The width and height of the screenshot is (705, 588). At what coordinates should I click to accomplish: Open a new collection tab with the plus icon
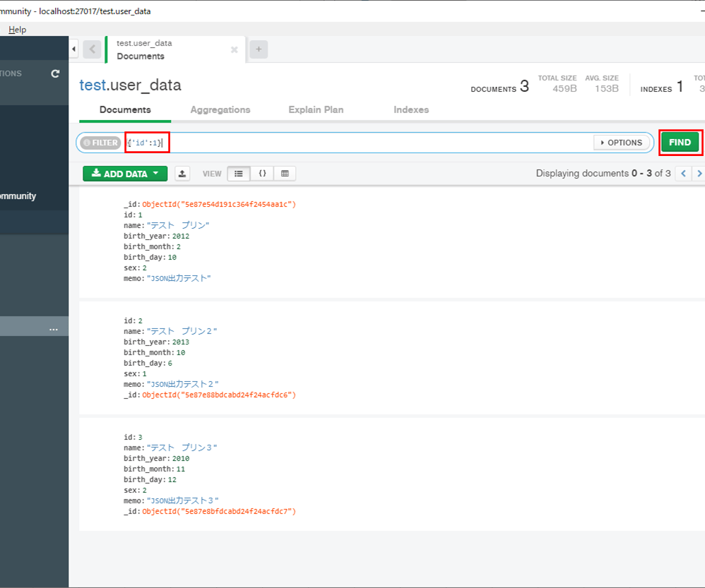259,49
